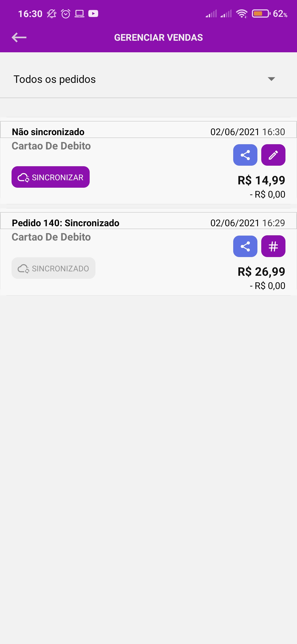Image resolution: width=297 pixels, height=644 pixels.
Task: Tap the alarm clock status icon
Action: point(66,13)
